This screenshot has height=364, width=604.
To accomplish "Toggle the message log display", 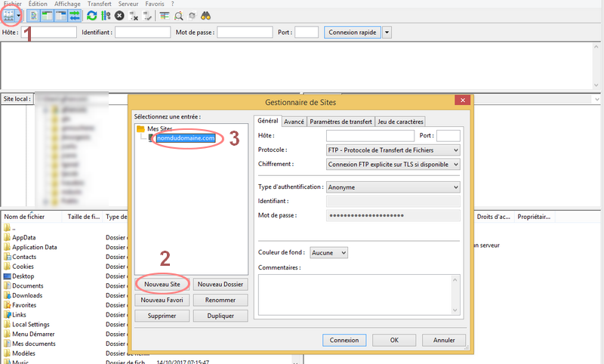I will 34,15.
